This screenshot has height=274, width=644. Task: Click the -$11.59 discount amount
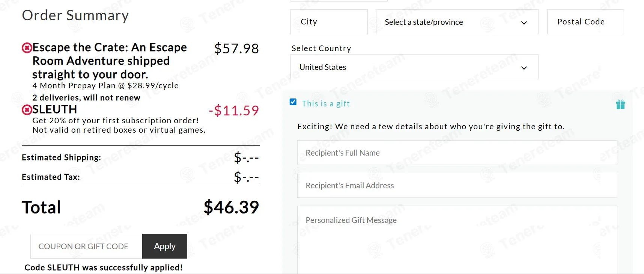pos(234,111)
